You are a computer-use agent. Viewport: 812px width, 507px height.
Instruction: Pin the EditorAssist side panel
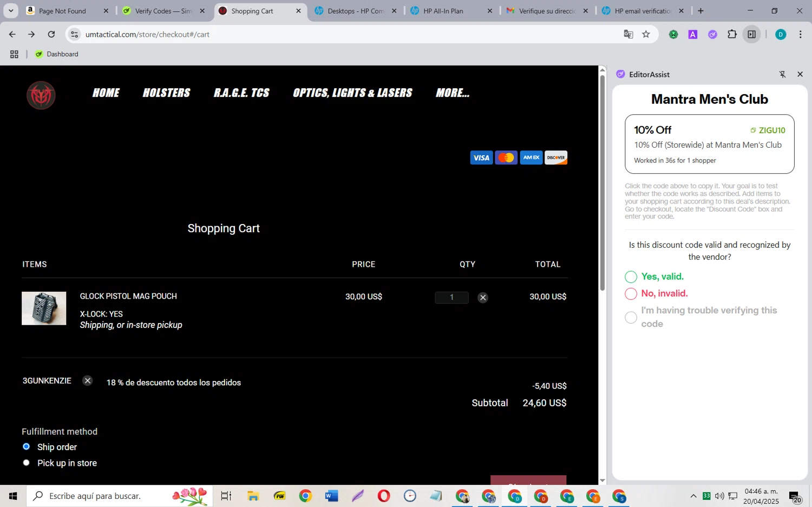pyautogui.click(x=782, y=75)
